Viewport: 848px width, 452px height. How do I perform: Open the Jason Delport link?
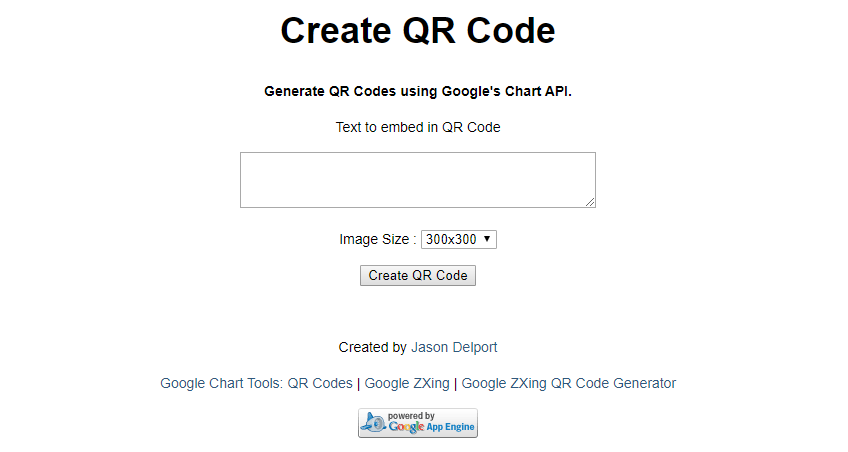click(x=454, y=347)
